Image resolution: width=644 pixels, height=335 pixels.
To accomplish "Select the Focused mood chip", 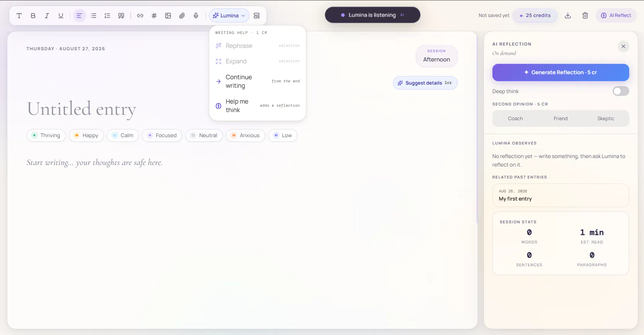I will [x=162, y=136].
